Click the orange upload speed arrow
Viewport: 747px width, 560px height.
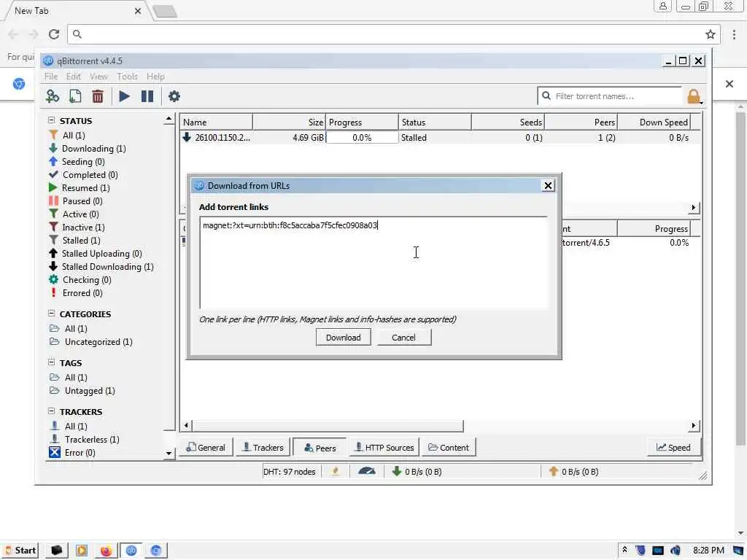553,472
